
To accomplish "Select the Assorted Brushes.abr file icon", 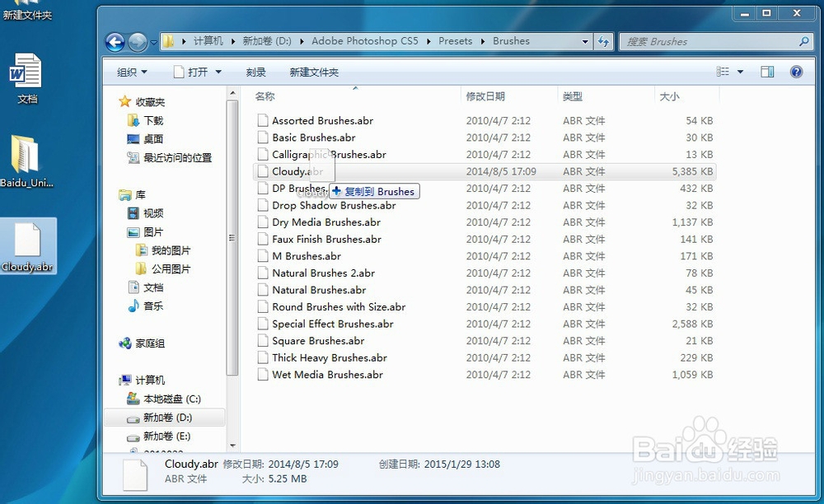I will tap(263, 120).
